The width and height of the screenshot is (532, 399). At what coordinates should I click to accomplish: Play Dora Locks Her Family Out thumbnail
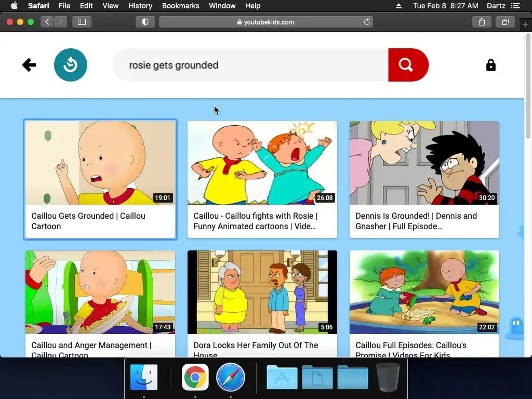pos(262,292)
